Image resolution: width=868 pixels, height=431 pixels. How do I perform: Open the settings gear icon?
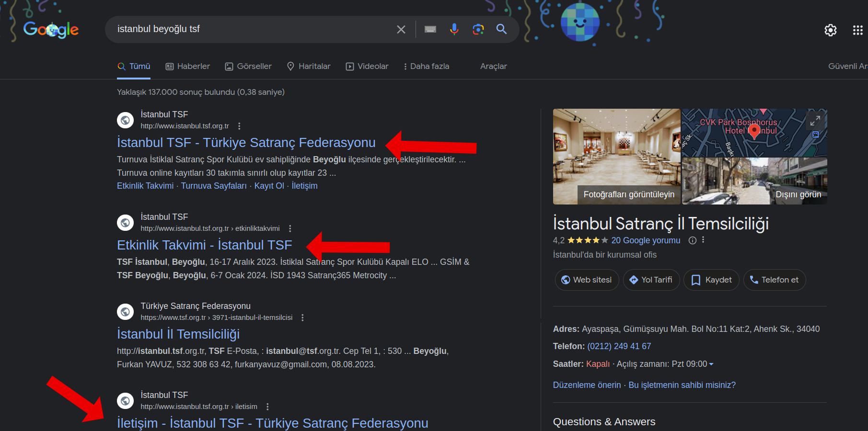pyautogui.click(x=831, y=30)
